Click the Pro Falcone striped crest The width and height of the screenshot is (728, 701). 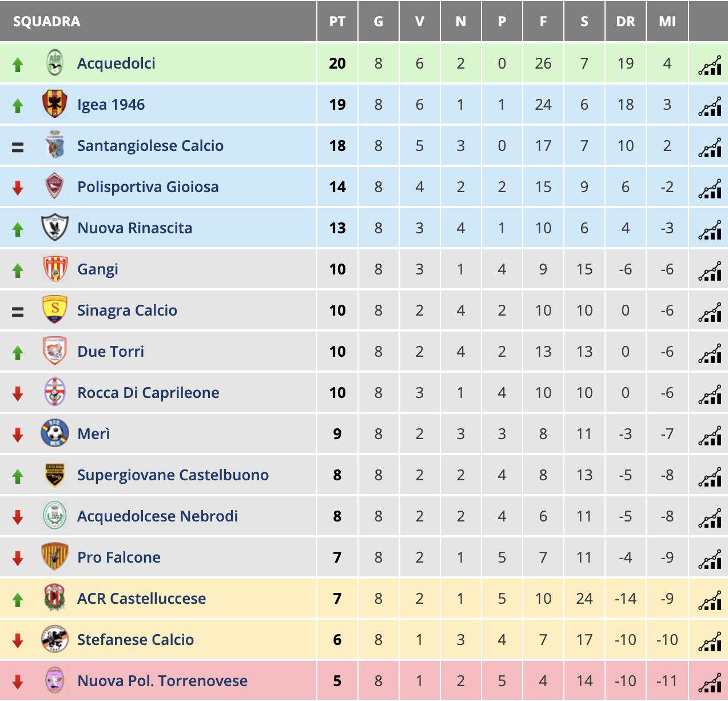55,557
